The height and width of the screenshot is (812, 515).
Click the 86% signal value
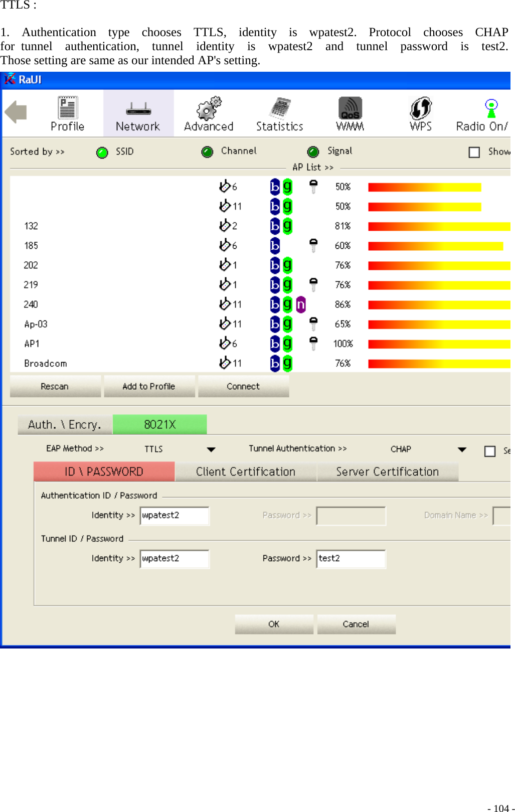tap(342, 304)
